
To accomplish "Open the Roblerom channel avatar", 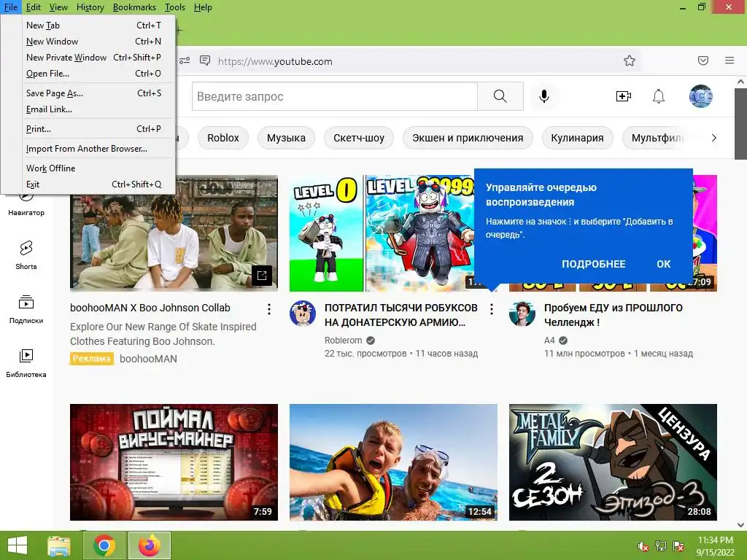I will coord(303,313).
